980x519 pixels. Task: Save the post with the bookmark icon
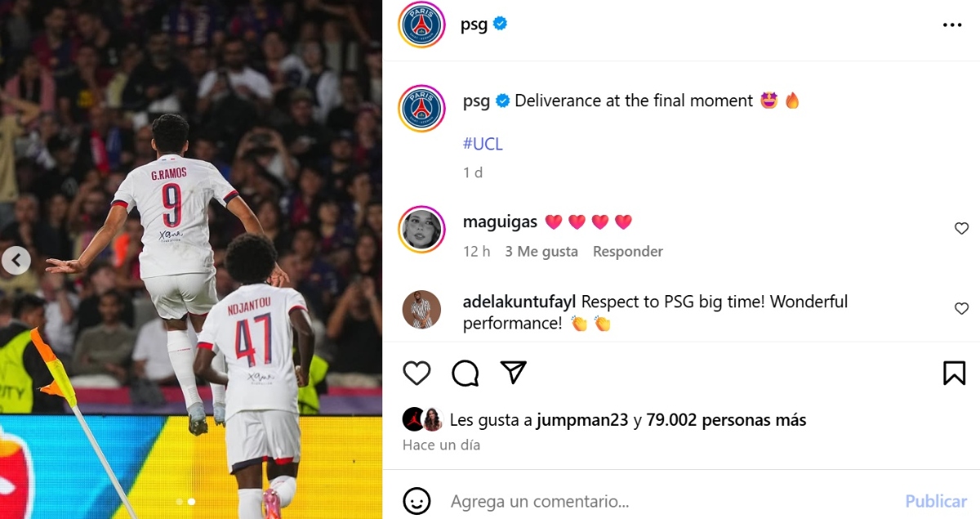[954, 373]
